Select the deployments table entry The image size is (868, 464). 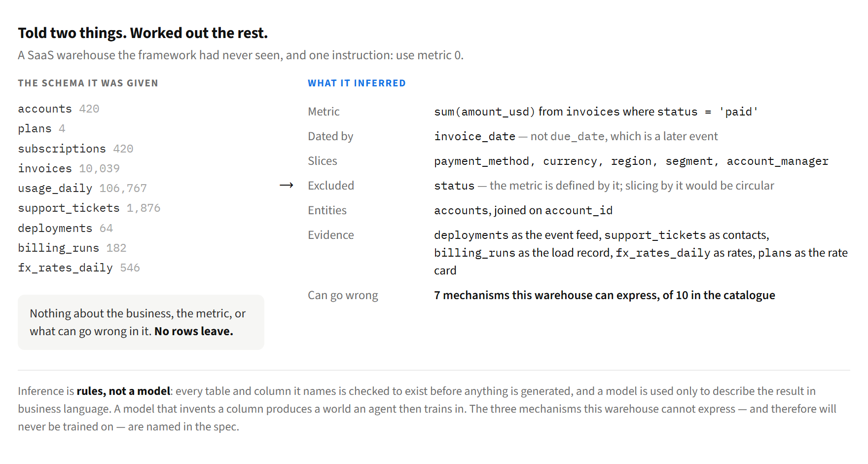66,229
